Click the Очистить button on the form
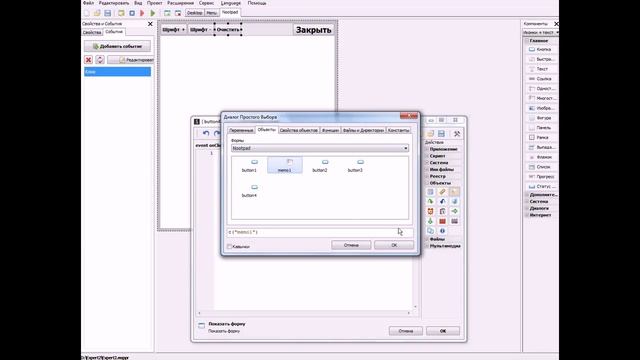 click(228, 30)
